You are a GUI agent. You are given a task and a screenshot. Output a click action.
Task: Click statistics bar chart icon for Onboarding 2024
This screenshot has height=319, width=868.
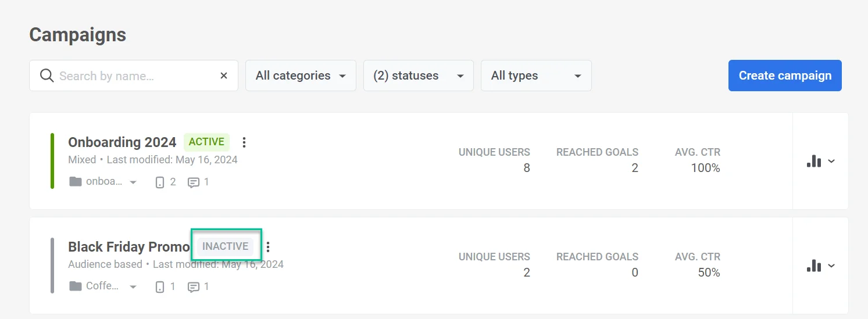tap(814, 161)
